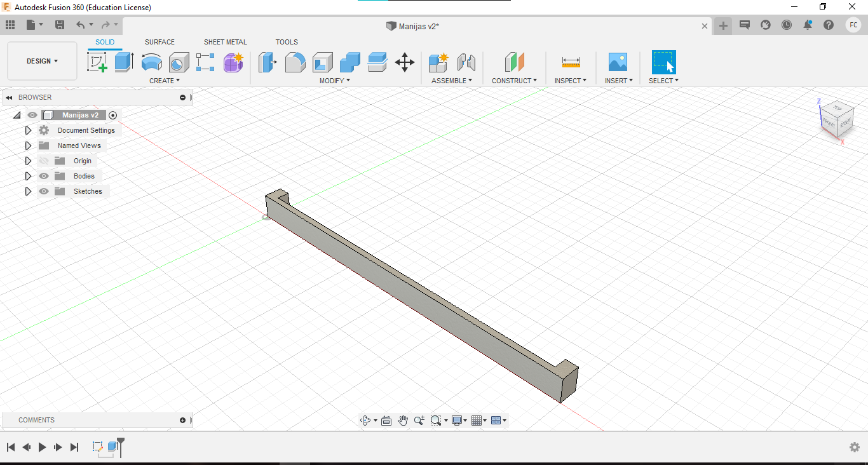The width and height of the screenshot is (868, 465).
Task: Save the document with the Save icon
Action: tap(60, 25)
